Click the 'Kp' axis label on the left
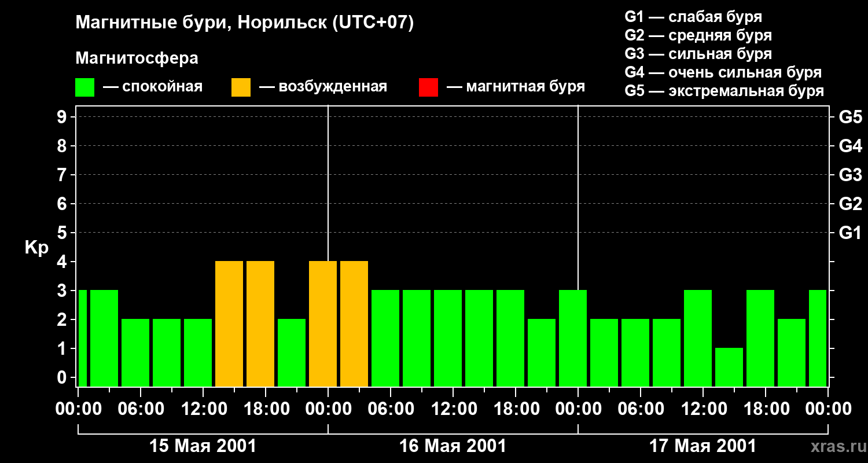Viewport: 868px width, 463px height. click(x=36, y=248)
